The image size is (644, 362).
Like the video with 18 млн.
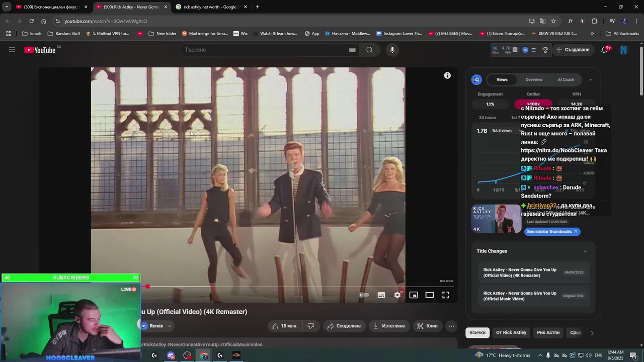[285, 326]
